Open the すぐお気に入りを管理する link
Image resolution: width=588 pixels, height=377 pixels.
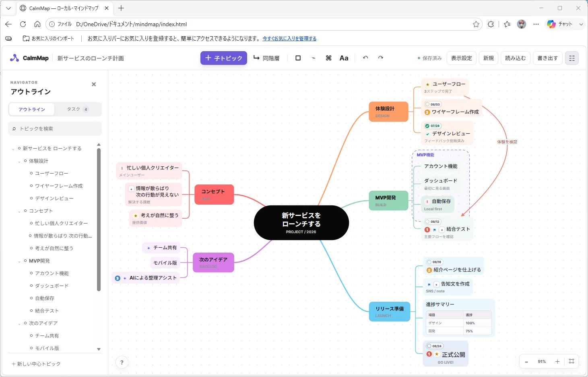pos(289,39)
